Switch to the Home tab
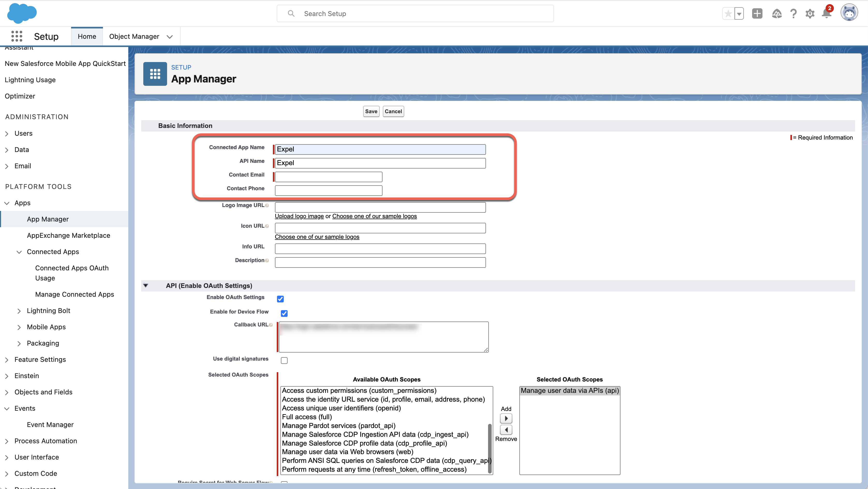868x489 pixels. tap(87, 36)
